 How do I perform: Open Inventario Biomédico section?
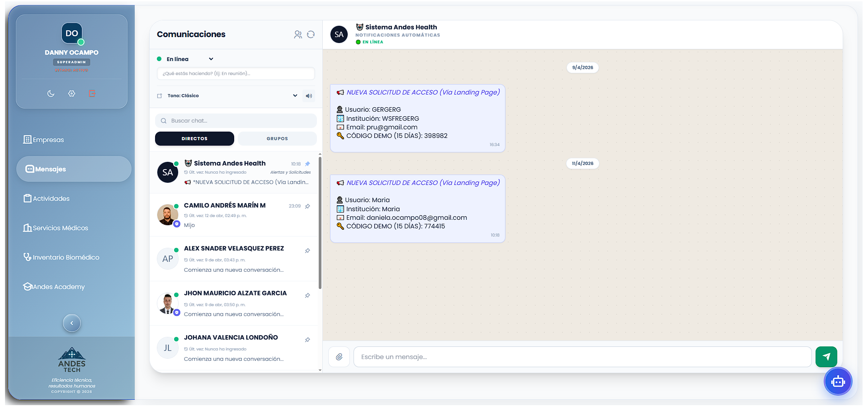point(74,257)
